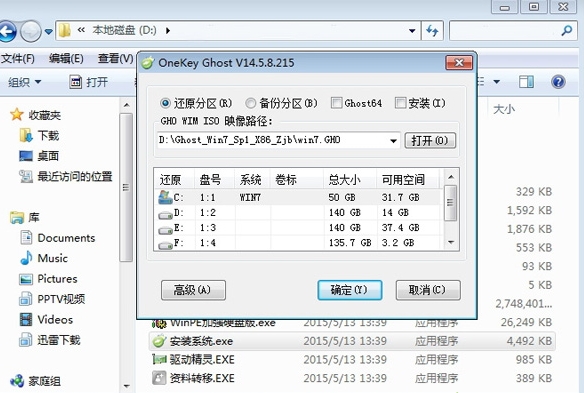584x393 pixels.
Task: Click the Explorer back arrow button
Action: pyautogui.click(x=7, y=31)
